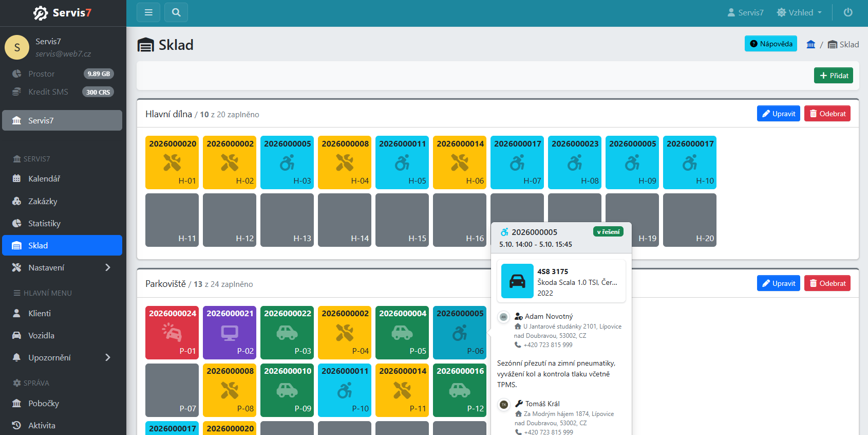
Task: Click the green Přidat button
Action: coord(834,76)
